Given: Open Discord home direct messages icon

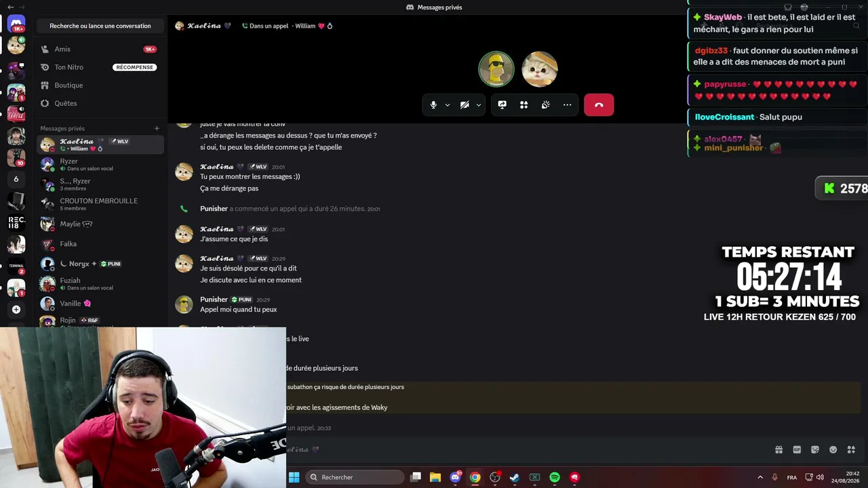Looking at the screenshot, I should 16,24.
